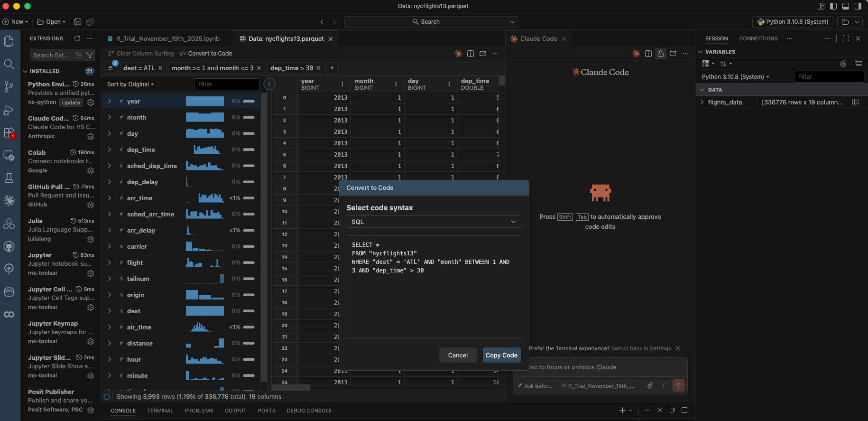Open the PROBLEMS panel tab
Screen dimensions: 868x421
pos(199,411)
